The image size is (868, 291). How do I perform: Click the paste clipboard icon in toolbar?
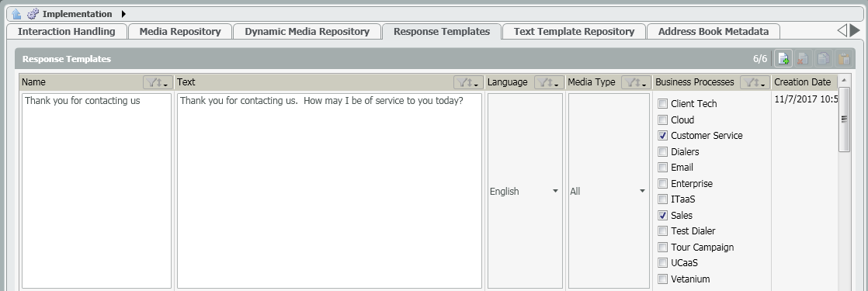coord(844,59)
